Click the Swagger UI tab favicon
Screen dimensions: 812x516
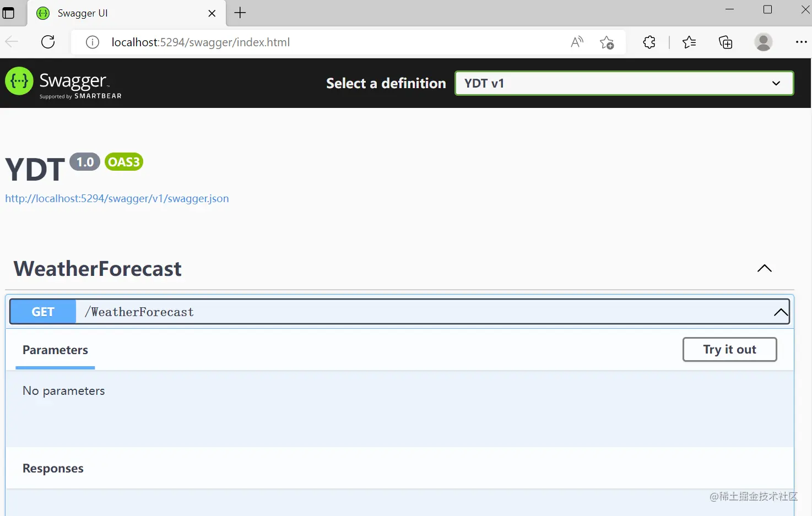[x=43, y=13]
